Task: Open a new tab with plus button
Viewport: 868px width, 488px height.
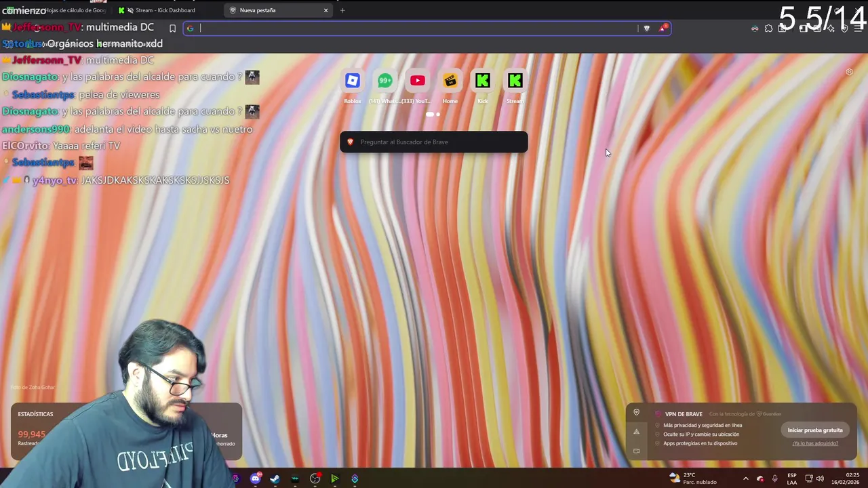Action: click(x=342, y=10)
